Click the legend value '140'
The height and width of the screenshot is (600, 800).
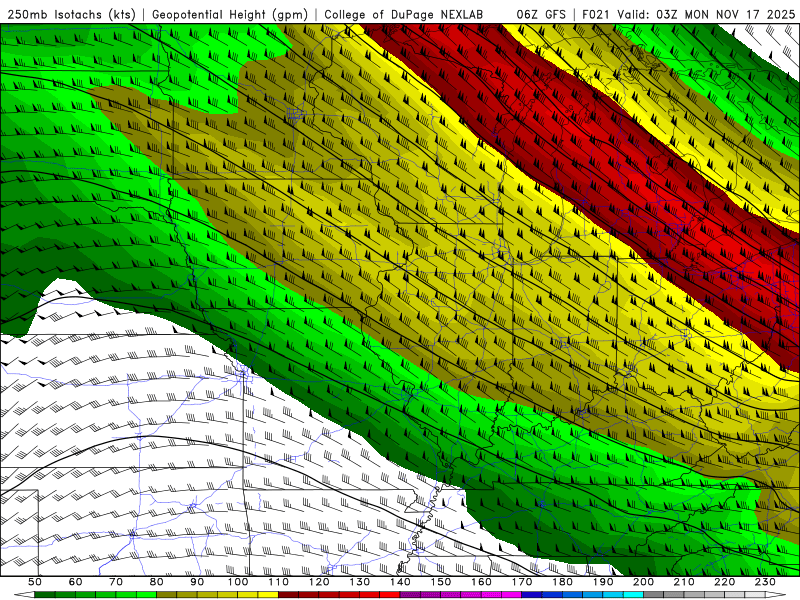401,582
